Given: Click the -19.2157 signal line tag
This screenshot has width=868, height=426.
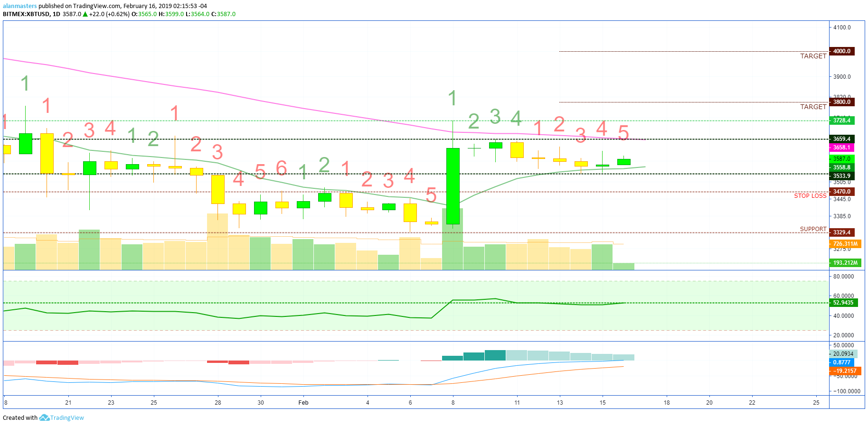Looking at the screenshot, I should 845,371.
